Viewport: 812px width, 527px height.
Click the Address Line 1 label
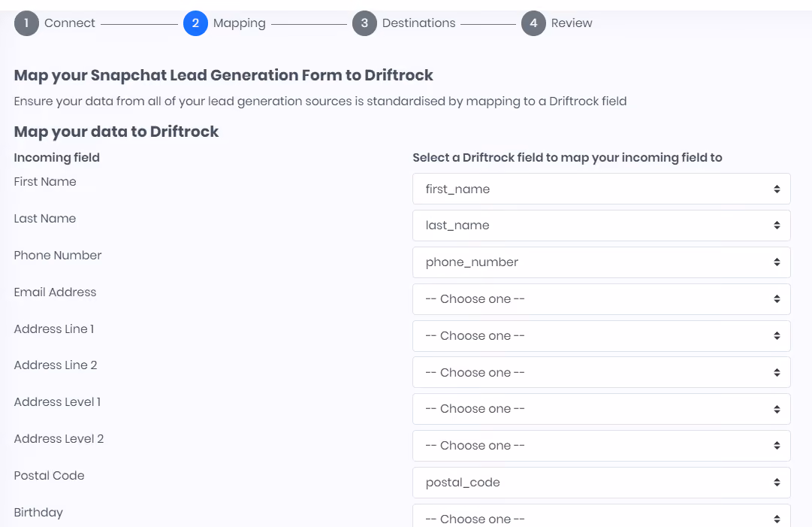[54, 329]
